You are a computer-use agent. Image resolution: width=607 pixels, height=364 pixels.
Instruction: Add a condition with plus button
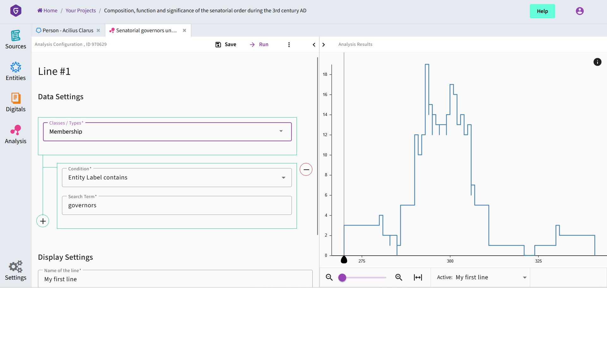43,221
